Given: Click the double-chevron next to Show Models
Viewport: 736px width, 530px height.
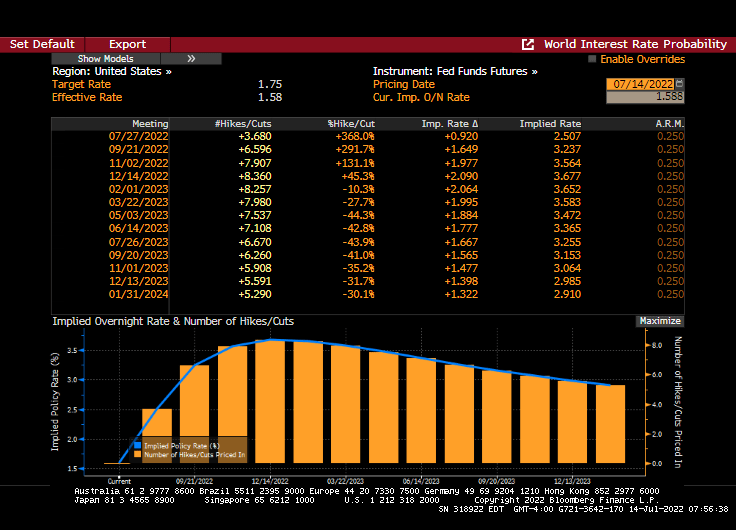Looking at the screenshot, I should pyautogui.click(x=191, y=59).
